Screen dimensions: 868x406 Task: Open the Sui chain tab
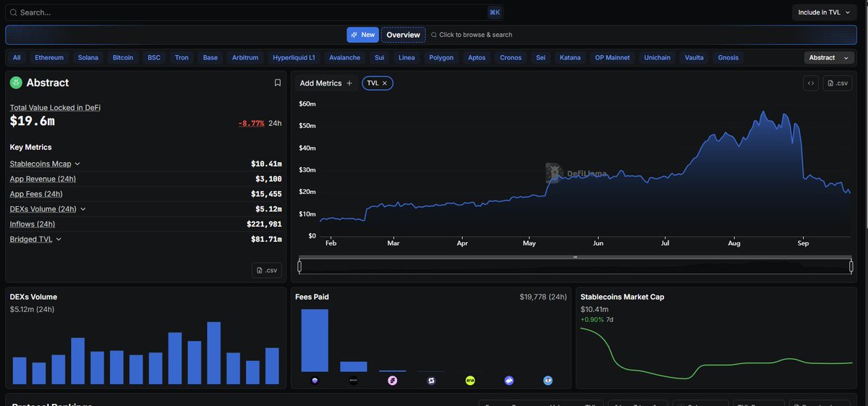pos(379,58)
